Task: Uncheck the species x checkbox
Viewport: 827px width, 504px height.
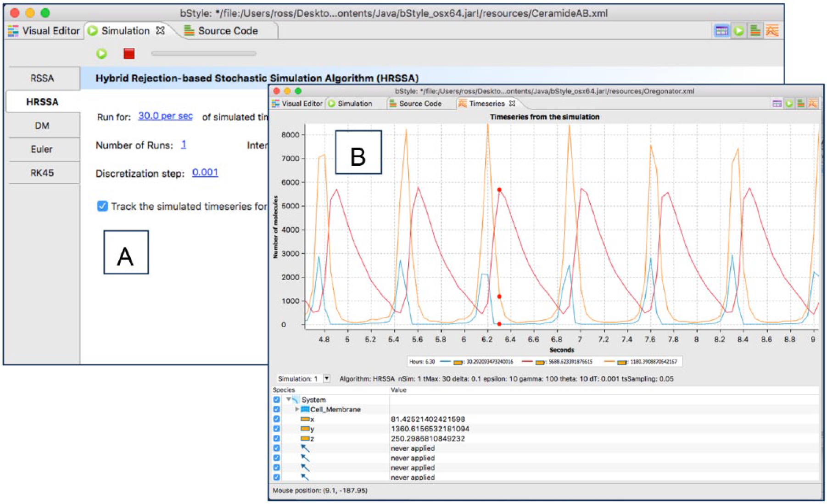Action: [x=276, y=419]
